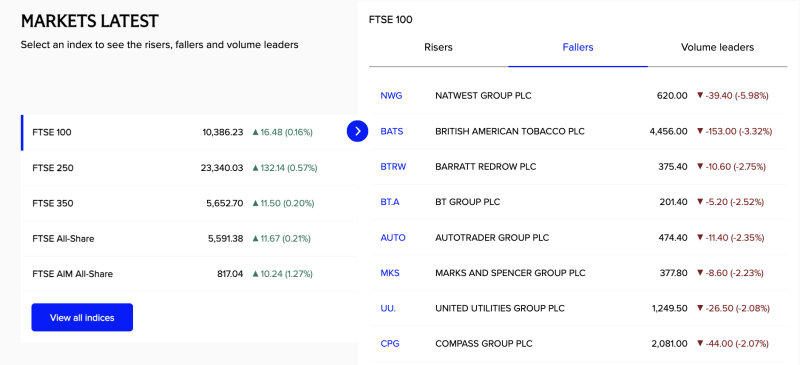Viewport: 800px width, 365px height.
Task: Click Barratt Redrow price 375.40
Action: [673, 166]
